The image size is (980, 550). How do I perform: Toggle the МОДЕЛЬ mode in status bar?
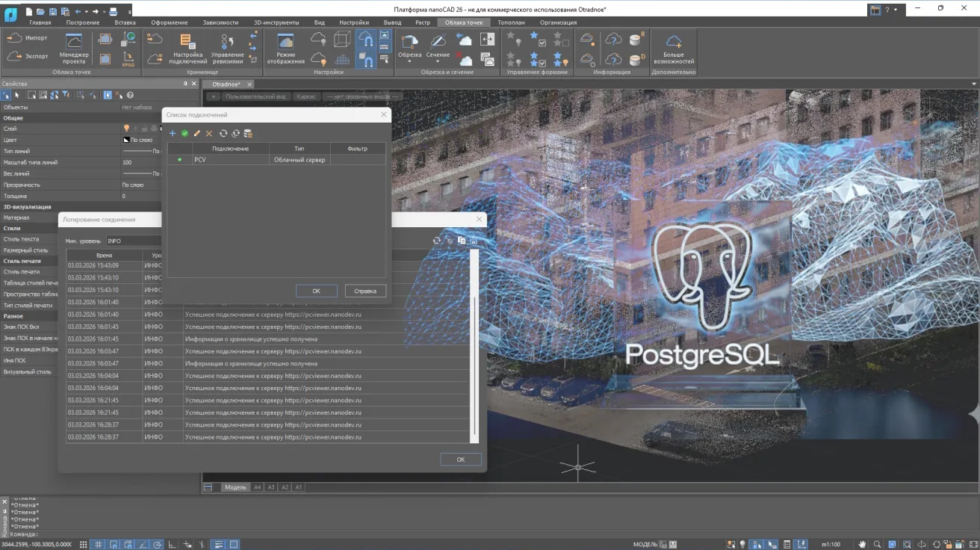645,544
